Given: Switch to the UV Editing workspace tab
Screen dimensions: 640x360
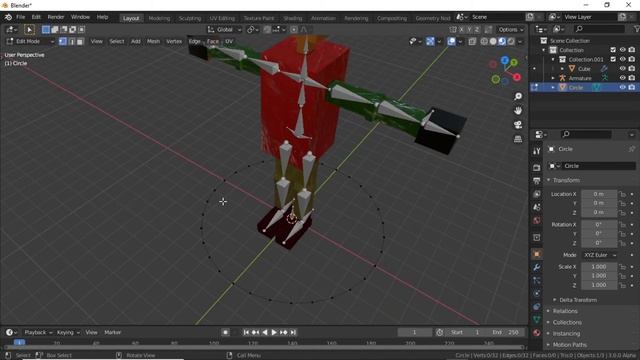Looking at the screenshot, I should pyautogui.click(x=222, y=18).
